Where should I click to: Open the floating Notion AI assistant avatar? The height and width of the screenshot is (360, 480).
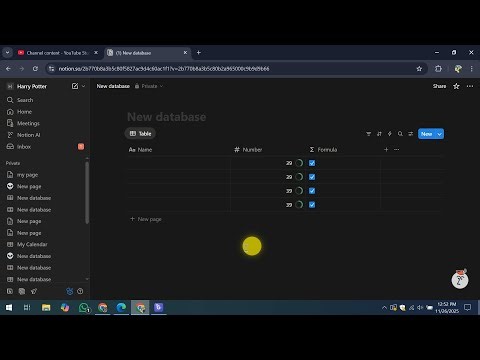click(460, 280)
